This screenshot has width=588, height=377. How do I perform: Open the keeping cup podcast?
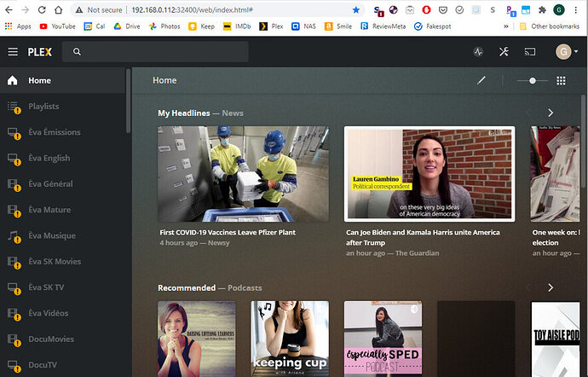290,339
